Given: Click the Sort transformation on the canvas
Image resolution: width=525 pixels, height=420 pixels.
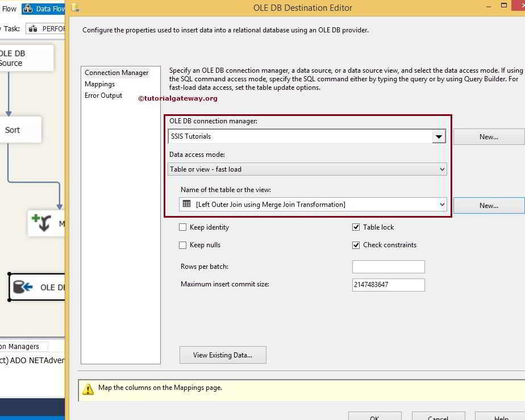Looking at the screenshot, I should [13, 130].
